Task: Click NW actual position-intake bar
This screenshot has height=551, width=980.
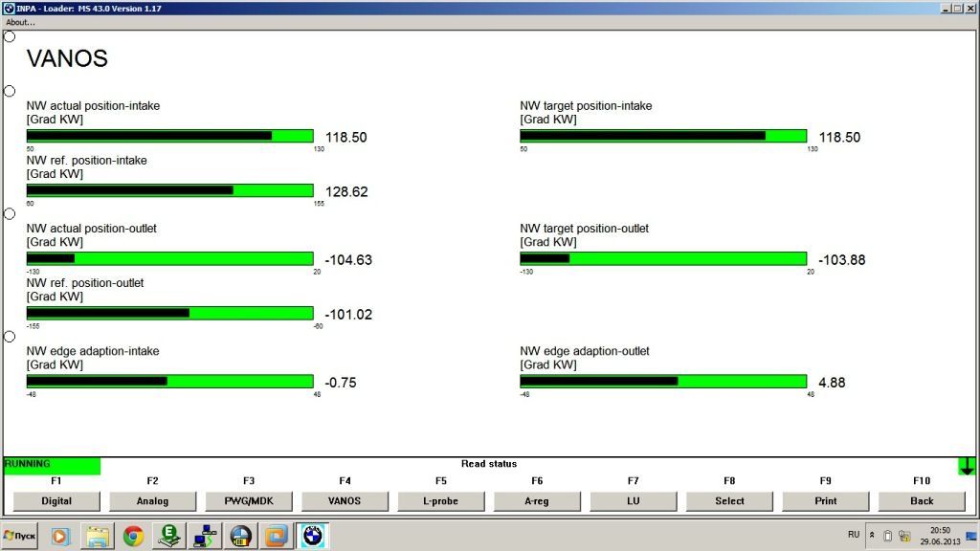Action: click(170, 136)
